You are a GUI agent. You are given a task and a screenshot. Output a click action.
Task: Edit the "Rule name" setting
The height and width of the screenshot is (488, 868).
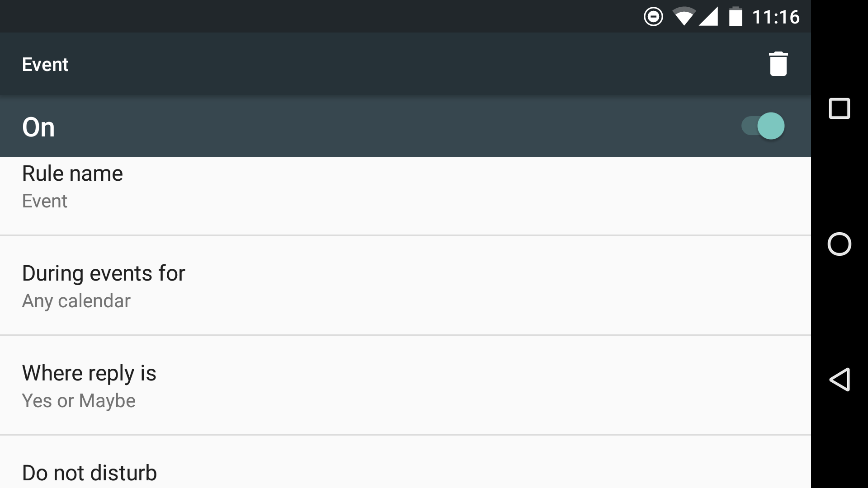click(72, 174)
